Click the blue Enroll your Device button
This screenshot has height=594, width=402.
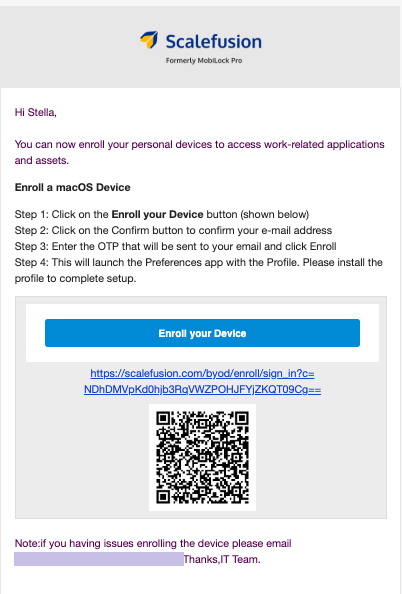[202, 333]
